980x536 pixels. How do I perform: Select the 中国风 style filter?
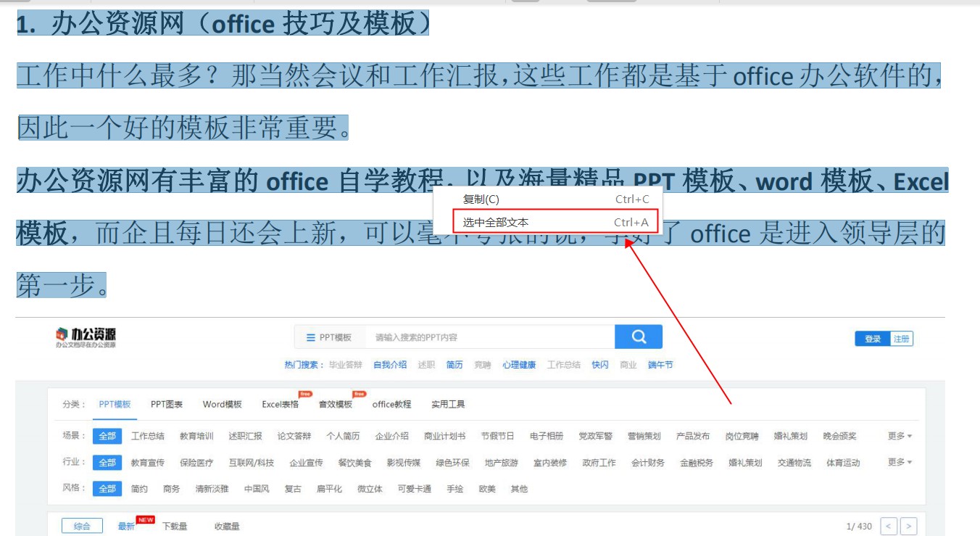[x=258, y=489]
